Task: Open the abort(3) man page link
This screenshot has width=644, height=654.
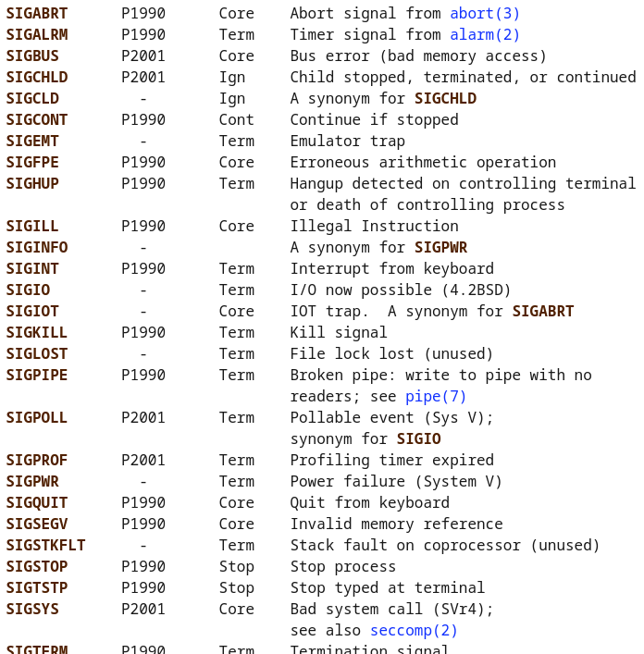Action: point(485,13)
